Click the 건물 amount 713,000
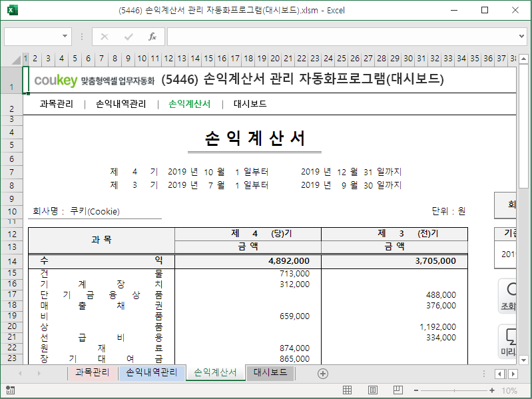This screenshot has width=532, height=399. click(x=294, y=274)
